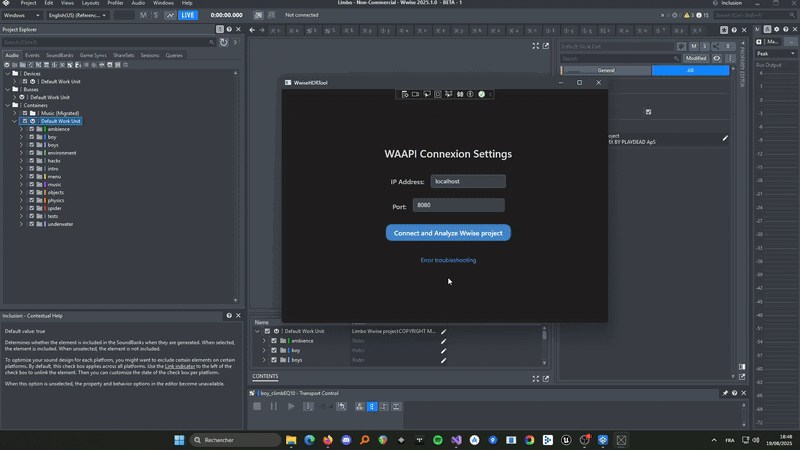Expand the environment folder in Project Explorer
The image size is (800, 450).
[x=21, y=153]
